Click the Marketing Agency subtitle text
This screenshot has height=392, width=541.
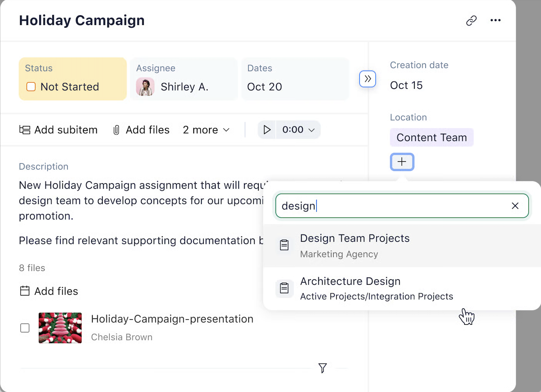(x=339, y=254)
